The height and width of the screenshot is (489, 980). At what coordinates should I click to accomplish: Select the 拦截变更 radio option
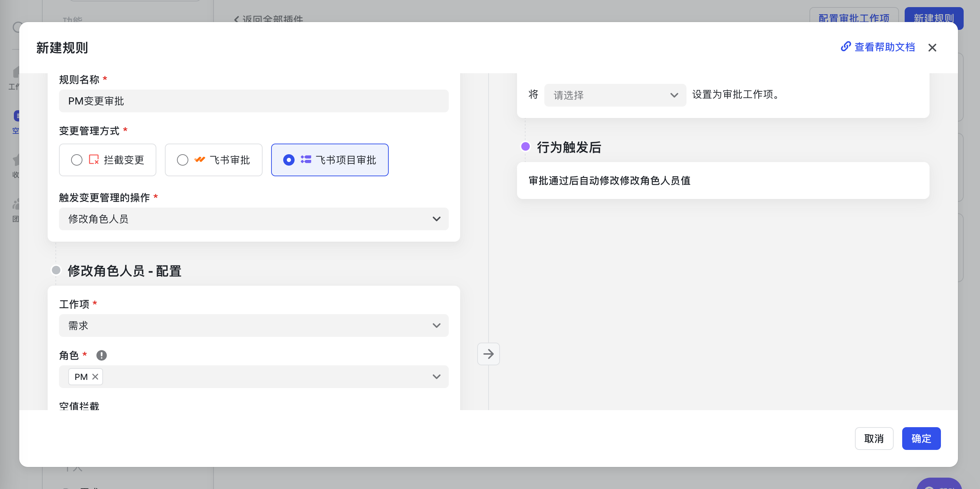tap(107, 160)
